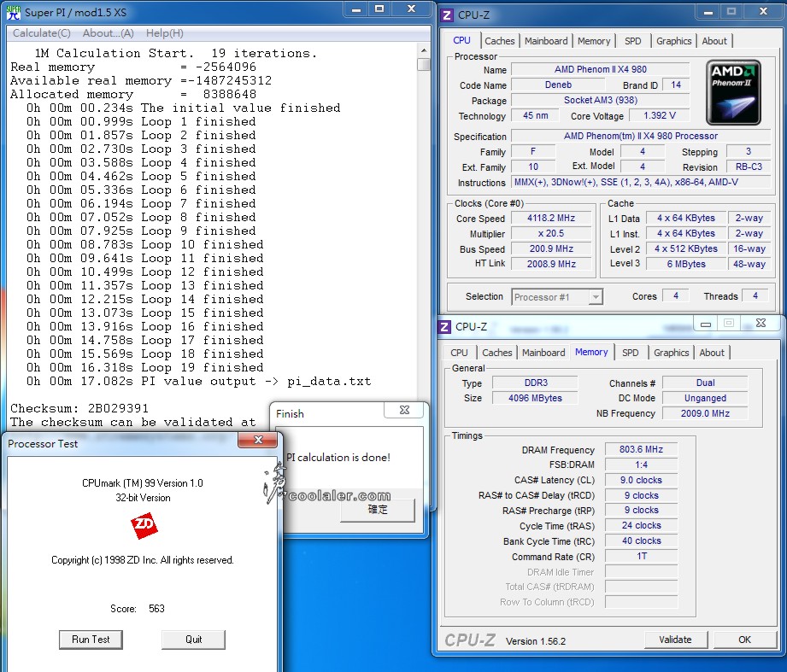The height and width of the screenshot is (672, 787).
Task: Close the lower CPU-Z window
Action: (761, 324)
